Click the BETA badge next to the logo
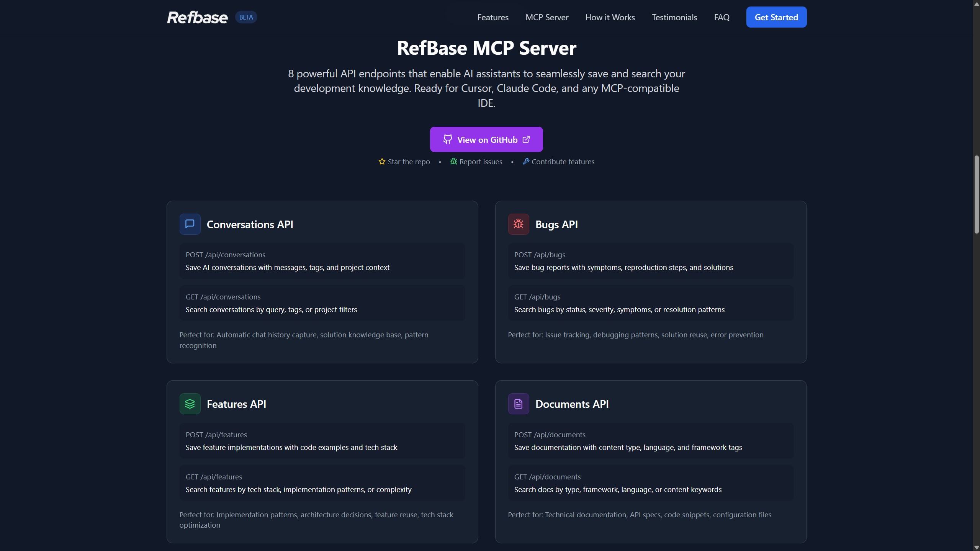This screenshot has width=980, height=551. point(246,17)
